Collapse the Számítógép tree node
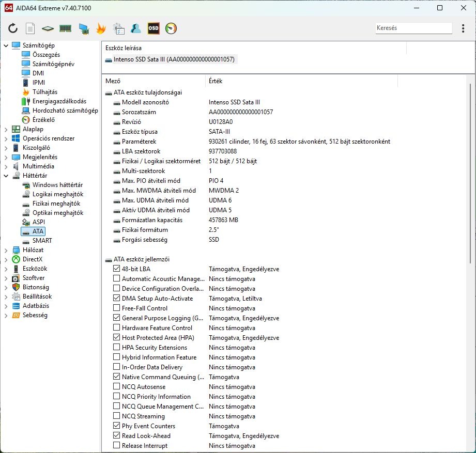The width and height of the screenshot is (476, 453). point(6,45)
